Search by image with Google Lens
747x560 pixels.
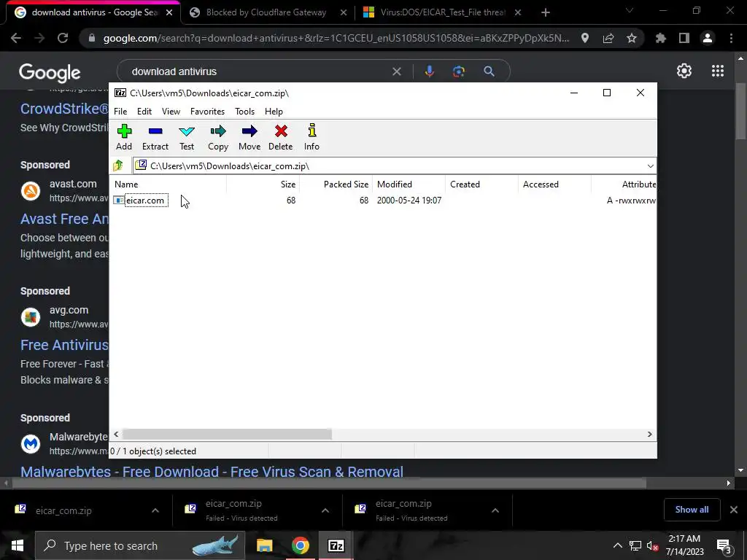point(458,71)
